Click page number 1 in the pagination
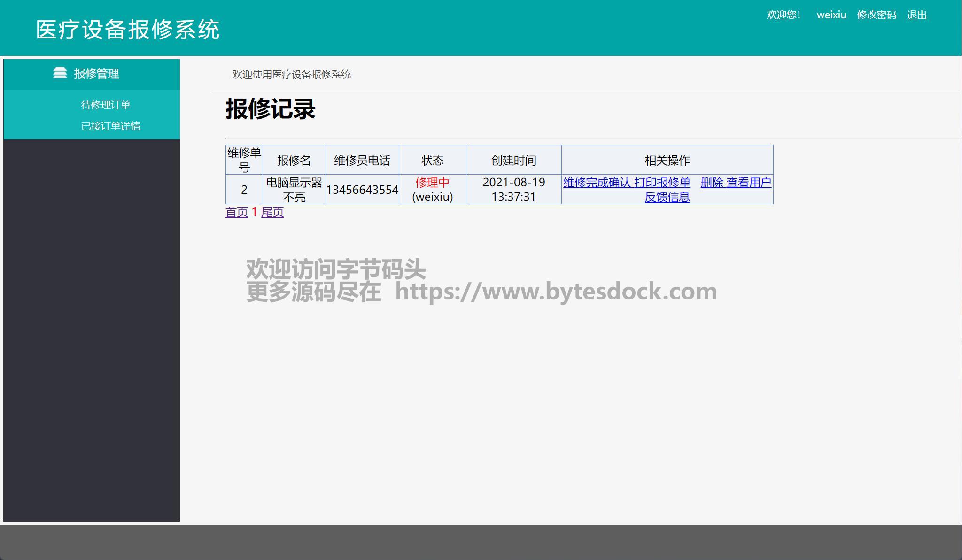Screen dimensions: 962x560 tap(254, 212)
